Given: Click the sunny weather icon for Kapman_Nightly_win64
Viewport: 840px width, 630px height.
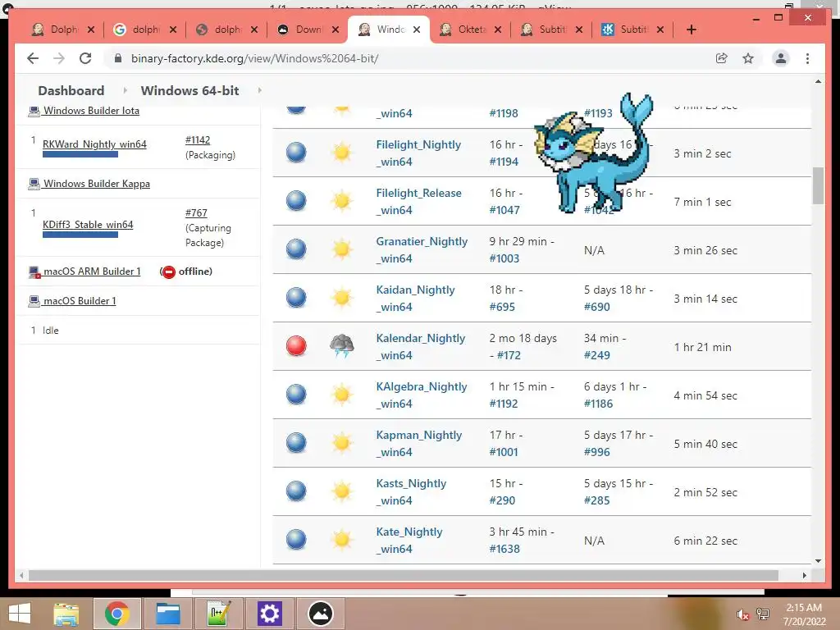Looking at the screenshot, I should click(342, 443).
